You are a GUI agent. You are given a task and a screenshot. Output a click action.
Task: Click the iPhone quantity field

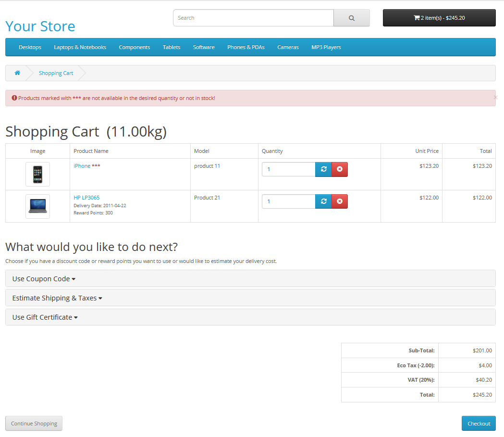click(289, 169)
